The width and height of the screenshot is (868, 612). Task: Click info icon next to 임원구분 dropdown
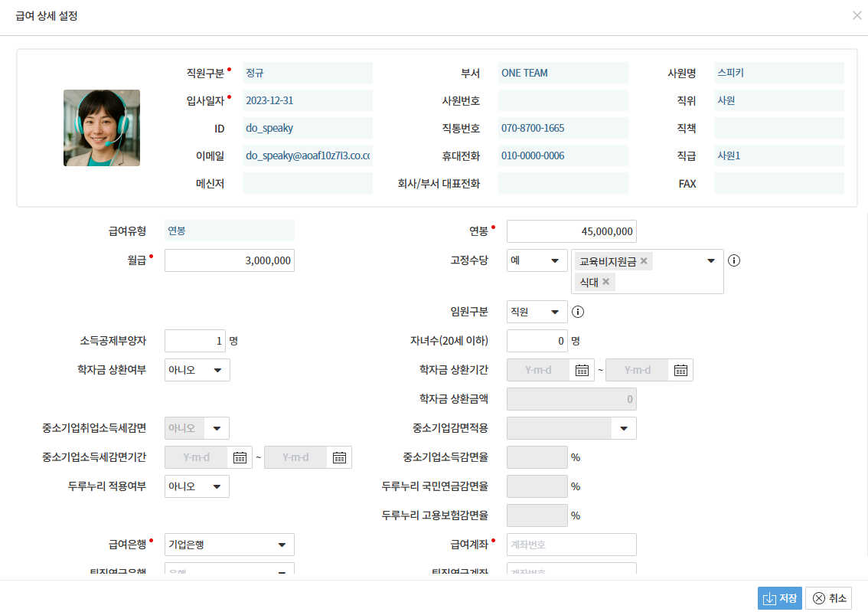click(578, 312)
